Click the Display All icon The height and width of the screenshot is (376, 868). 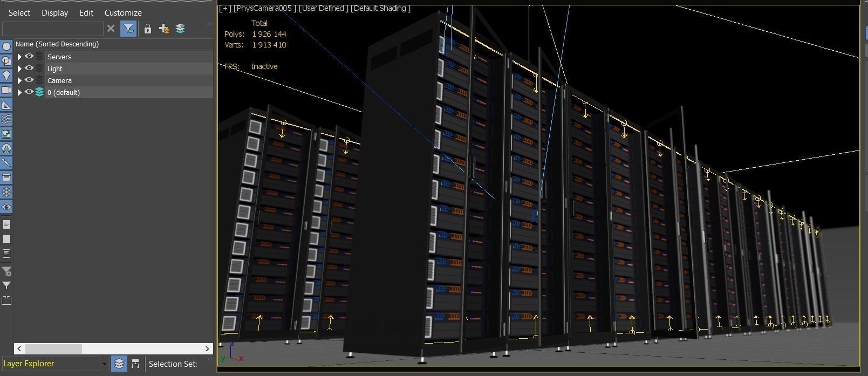tap(6, 224)
